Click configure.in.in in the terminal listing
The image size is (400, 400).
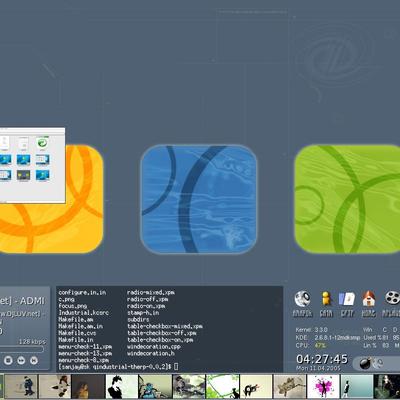[x=82, y=292]
